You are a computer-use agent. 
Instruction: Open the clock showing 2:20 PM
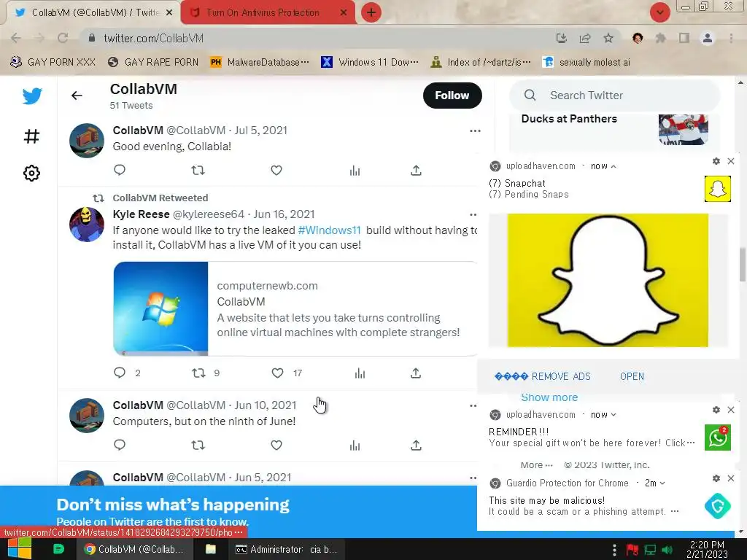coord(708,550)
